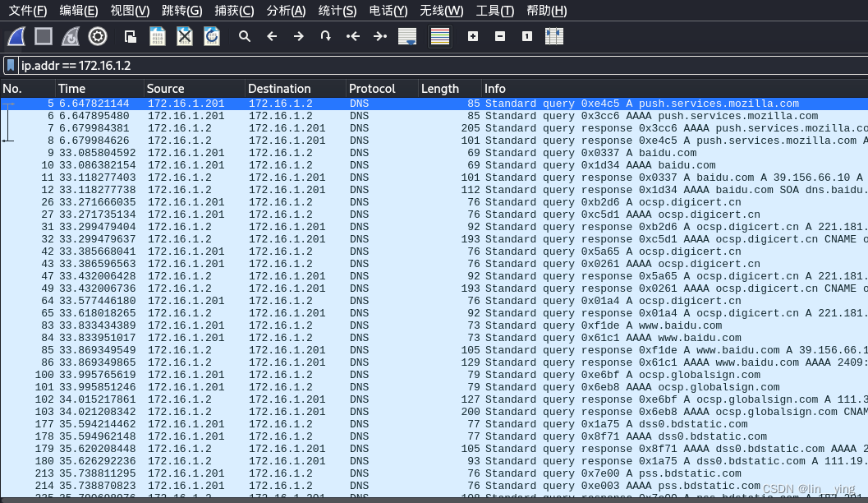Select packet 83 query A www.baidu.com
Viewport: 868px width, 503px height.
tap(434, 325)
